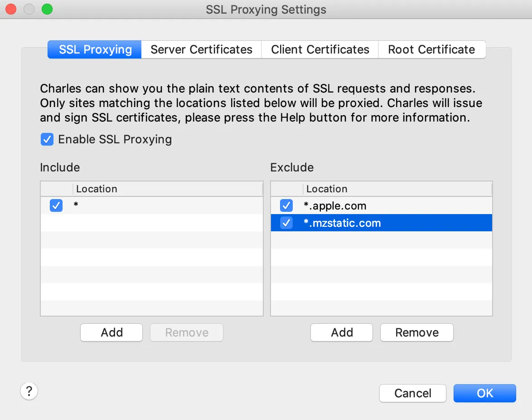Toggle the *.mzstatic.com exclude checkbox
532x420 pixels.
point(286,223)
